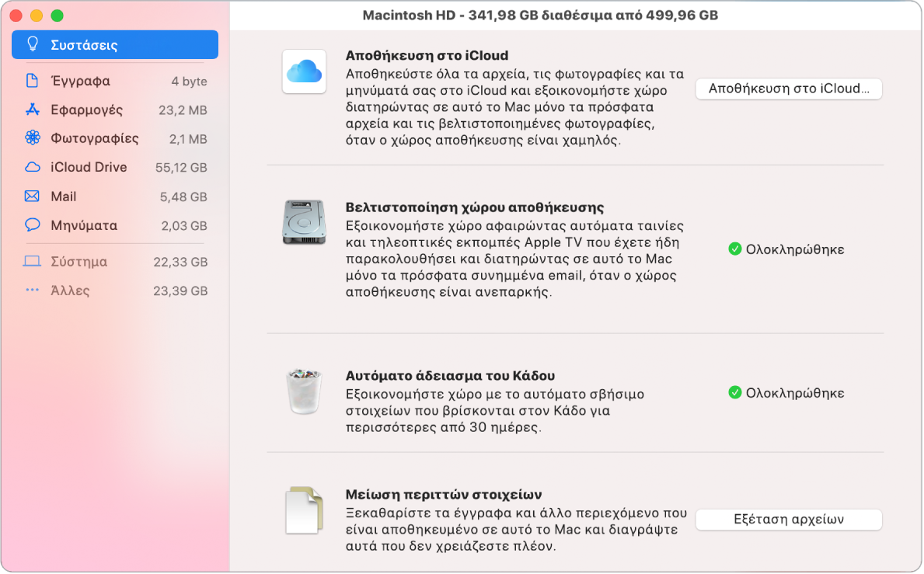Click the documents stack icon for reducing clutter
The image size is (924, 574).
click(304, 510)
